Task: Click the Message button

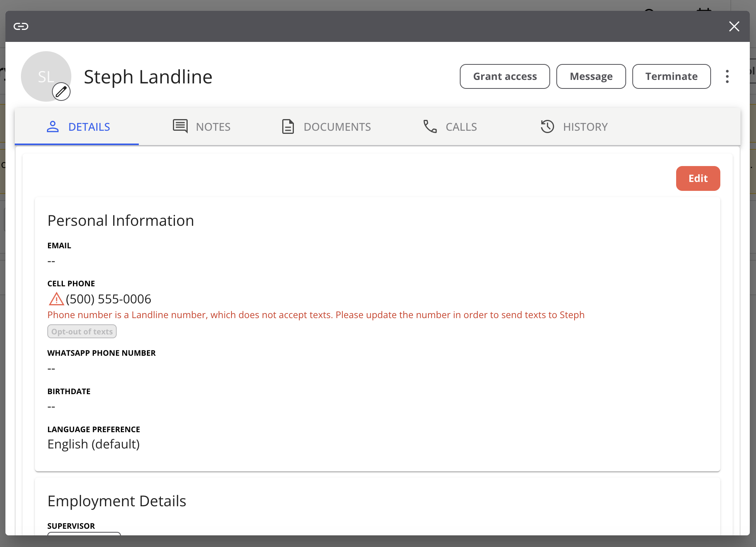Action: tap(591, 76)
